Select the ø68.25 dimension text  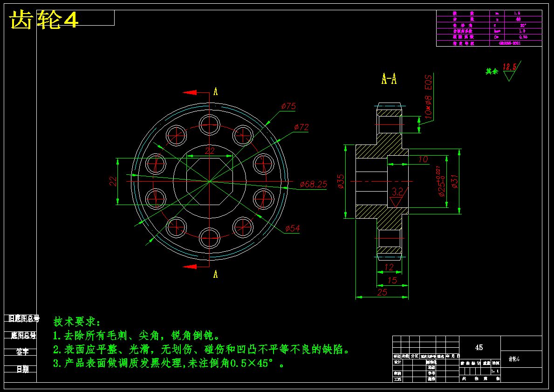314,184
